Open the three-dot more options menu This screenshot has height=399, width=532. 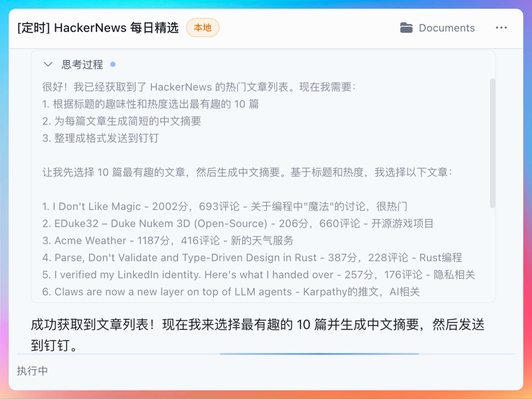(x=501, y=28)
